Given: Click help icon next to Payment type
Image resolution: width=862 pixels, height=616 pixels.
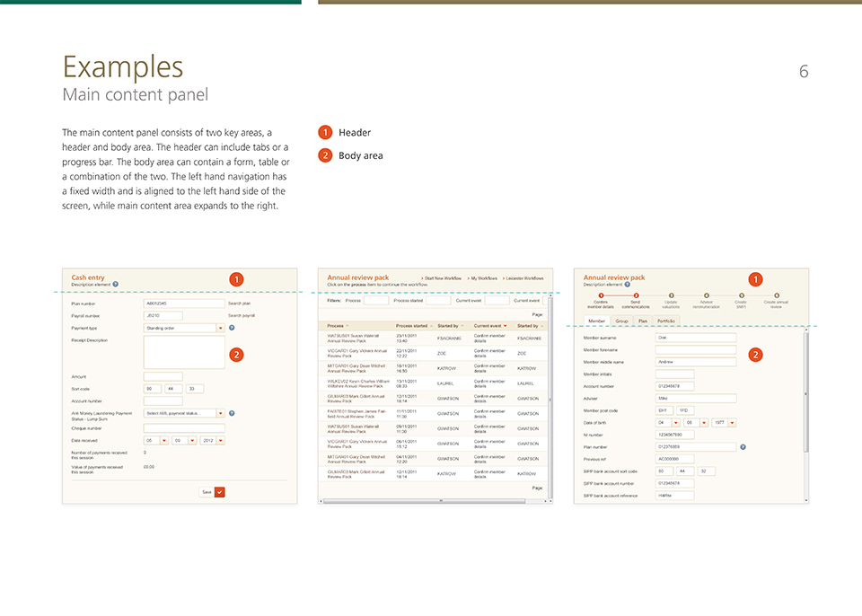Looking at the screenshot, I should coord(232,329).
